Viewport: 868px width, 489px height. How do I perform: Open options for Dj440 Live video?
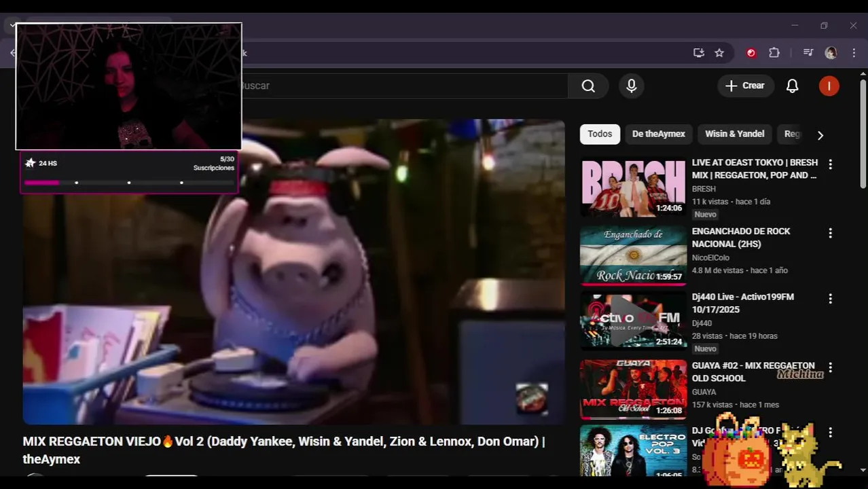click(830, 299)
